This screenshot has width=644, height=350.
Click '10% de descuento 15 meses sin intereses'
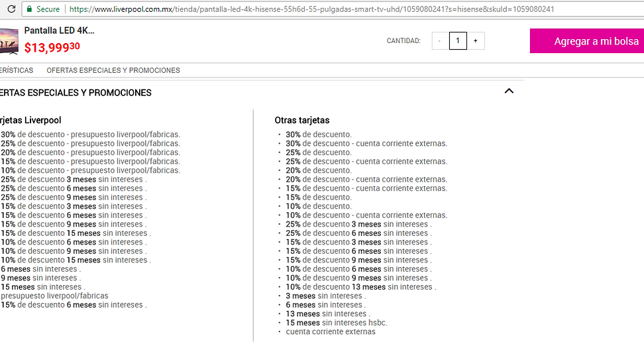pos(76,260)
